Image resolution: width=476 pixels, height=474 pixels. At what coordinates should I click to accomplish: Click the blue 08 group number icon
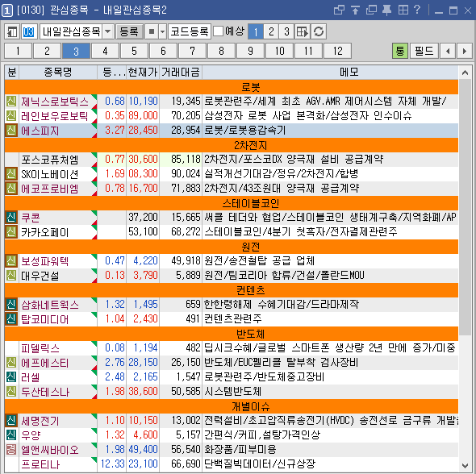click(29, 31)
